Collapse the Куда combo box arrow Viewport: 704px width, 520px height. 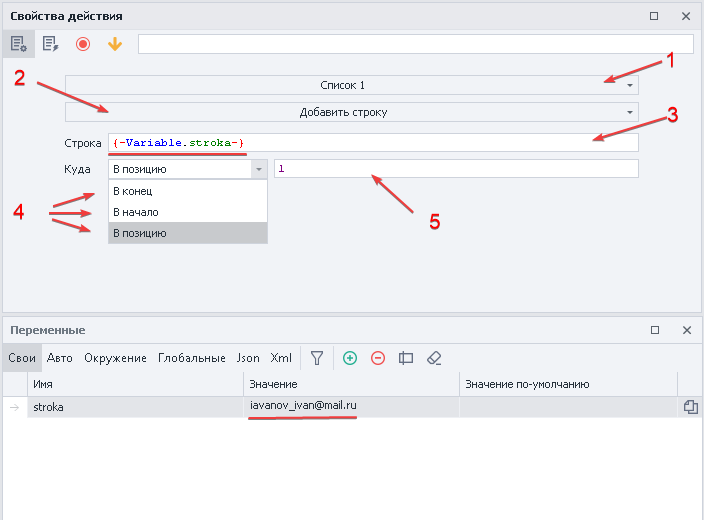click(259, 170)
